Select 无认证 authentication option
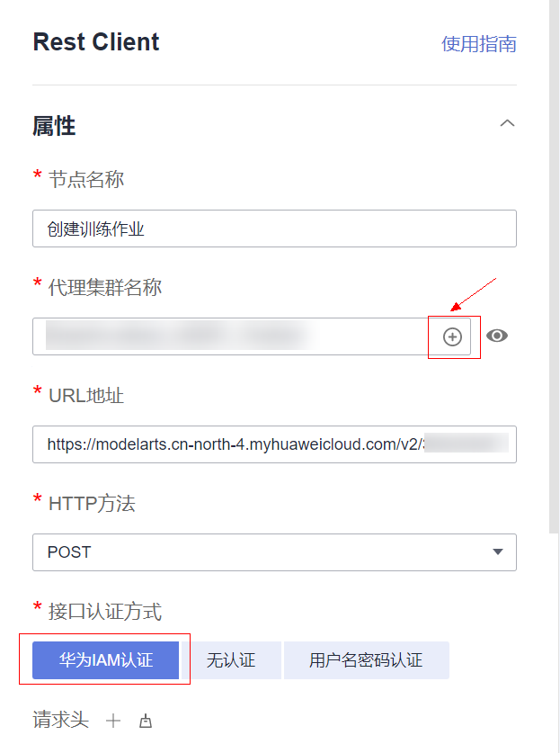Screen dimensions: 560x753 [231, 660]
